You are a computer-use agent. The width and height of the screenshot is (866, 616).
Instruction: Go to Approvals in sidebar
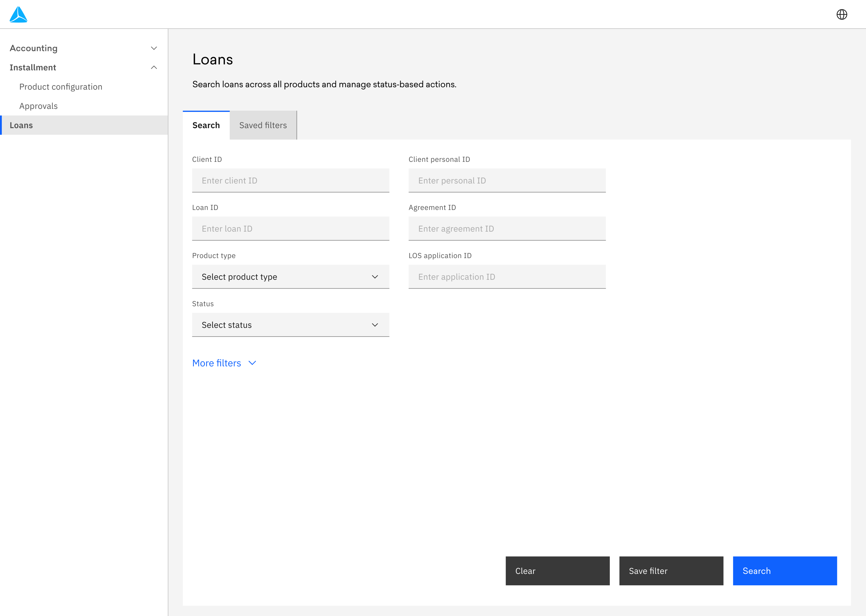pos(38,106)
